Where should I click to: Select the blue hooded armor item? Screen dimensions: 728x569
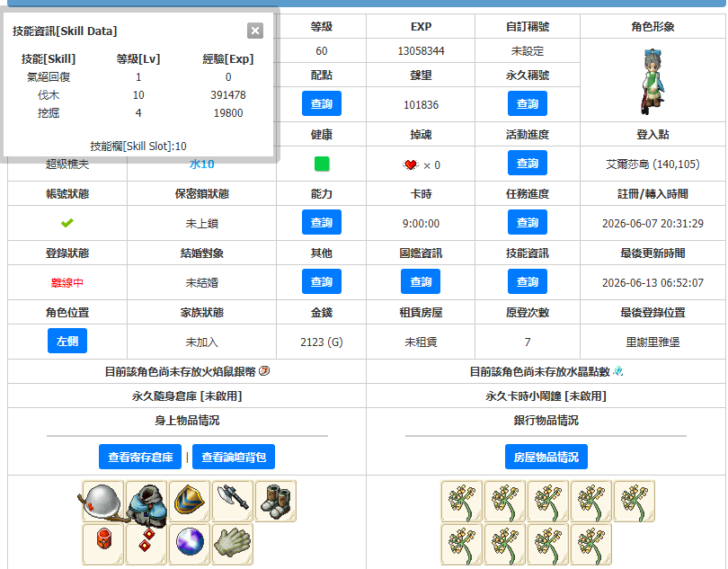146,502
